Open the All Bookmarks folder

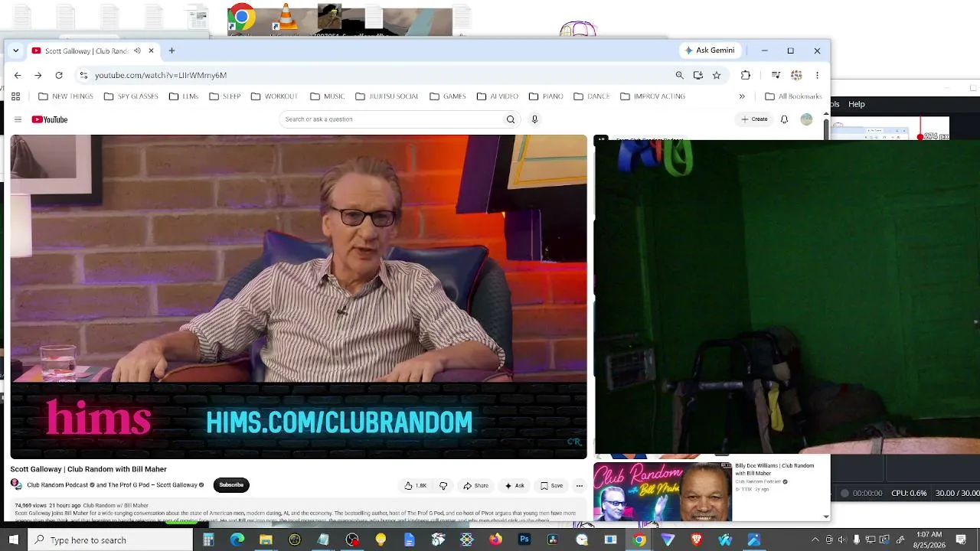793,96
